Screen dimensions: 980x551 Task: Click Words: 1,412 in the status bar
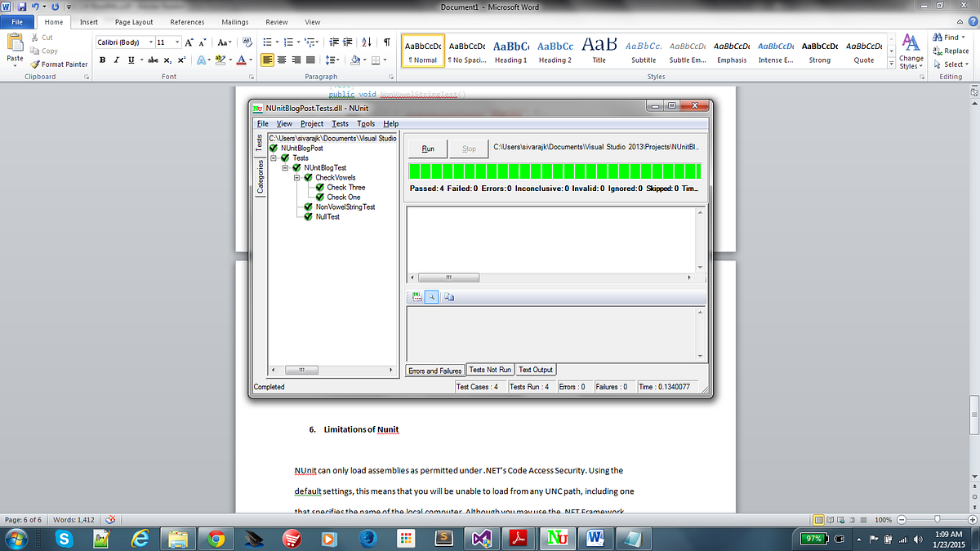pyautogui.click(x=74, y=520)
